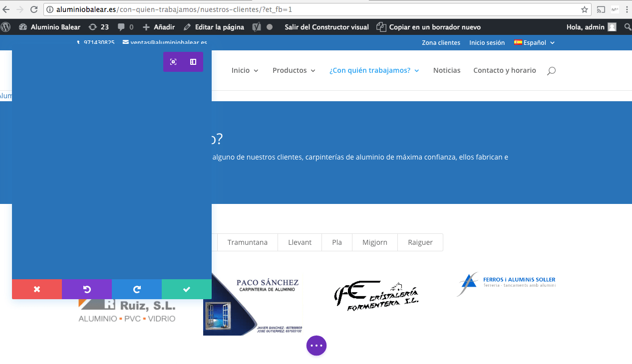Select the Migjorn filter tab
The height and width of the screenshot is (364, 632).
(375, 242)
